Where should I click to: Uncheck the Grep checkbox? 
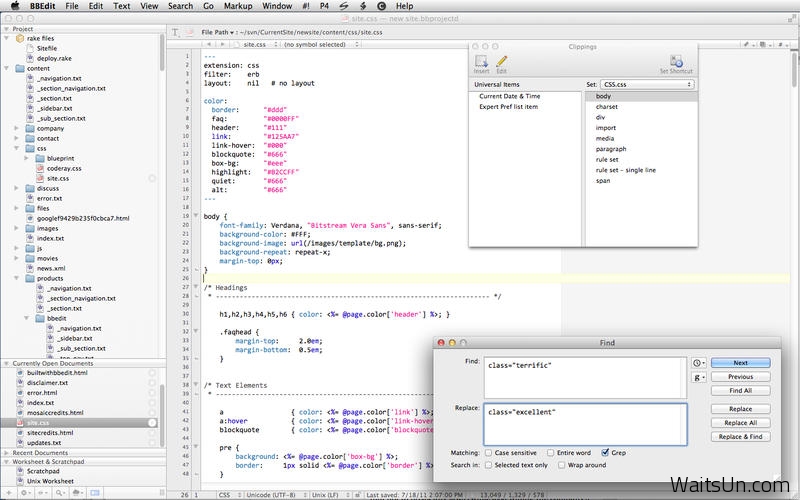tap(605, 453)
